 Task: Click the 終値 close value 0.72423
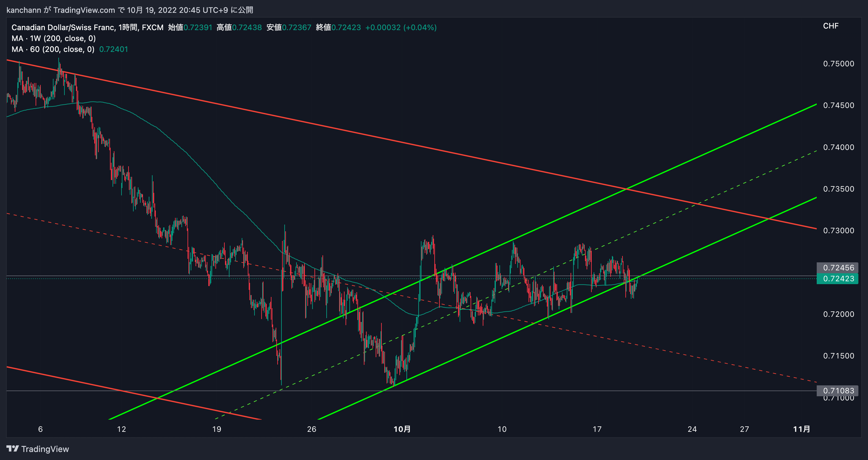[x=346, y=27]
